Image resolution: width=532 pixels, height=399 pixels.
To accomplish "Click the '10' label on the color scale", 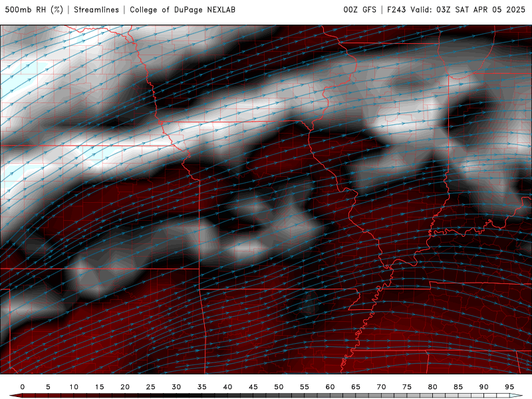I will pos(74,387).
